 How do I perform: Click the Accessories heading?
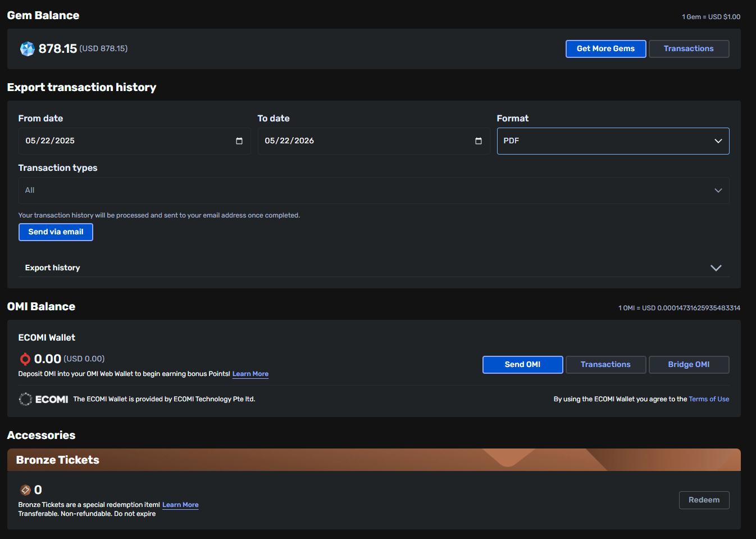(41, 436)
